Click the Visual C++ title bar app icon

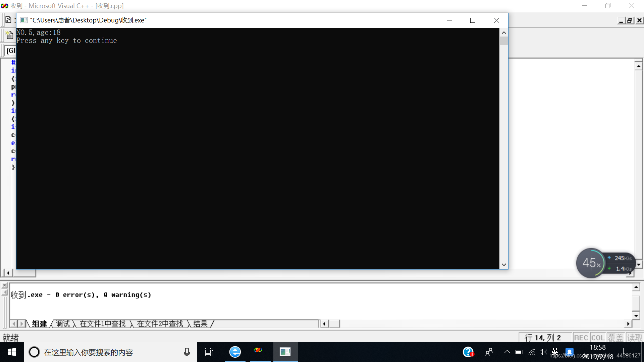pos(4,6)
